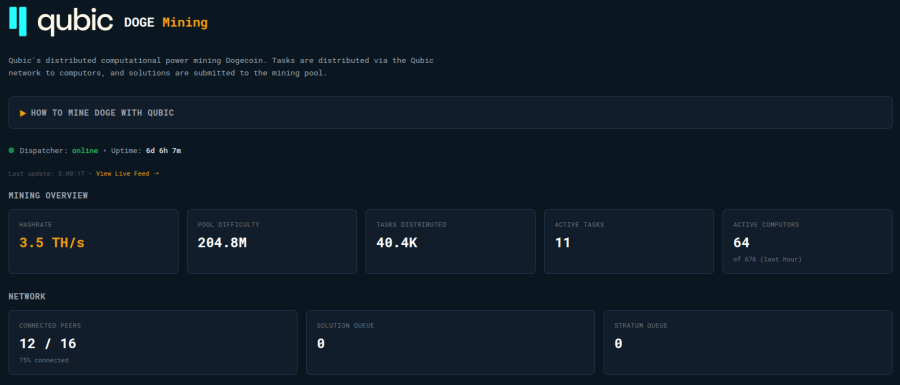Click the qubic wordmark
The height and width of the screenshot is (385, 900).
[x=75, y=22]
